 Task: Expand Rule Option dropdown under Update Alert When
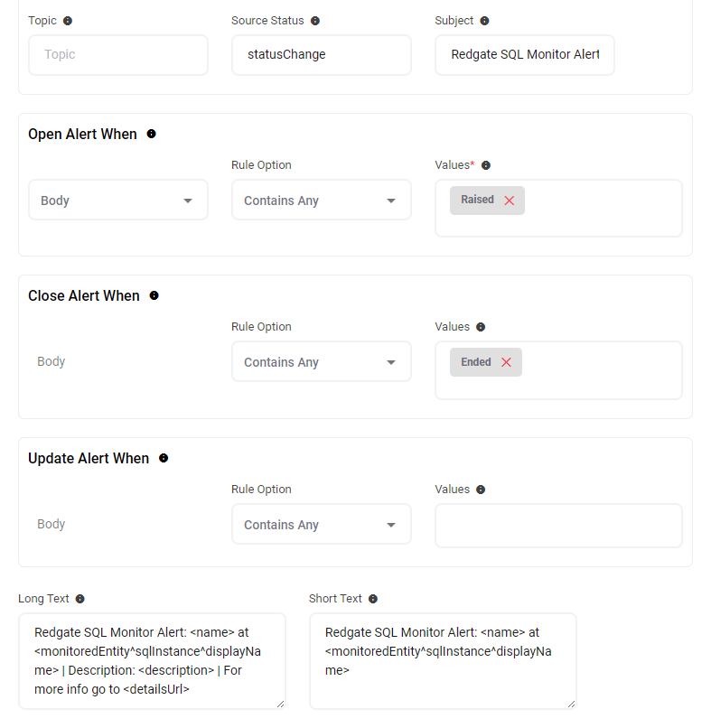tap(321, 525)
